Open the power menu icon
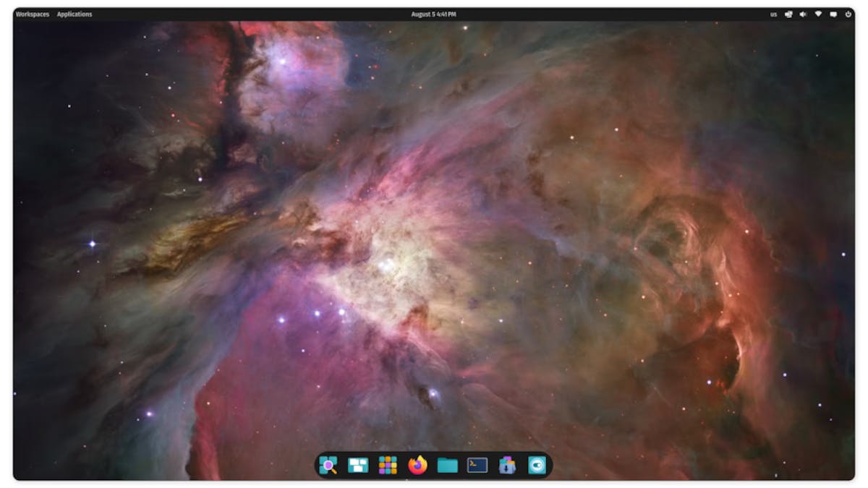 tap(848, 14)
